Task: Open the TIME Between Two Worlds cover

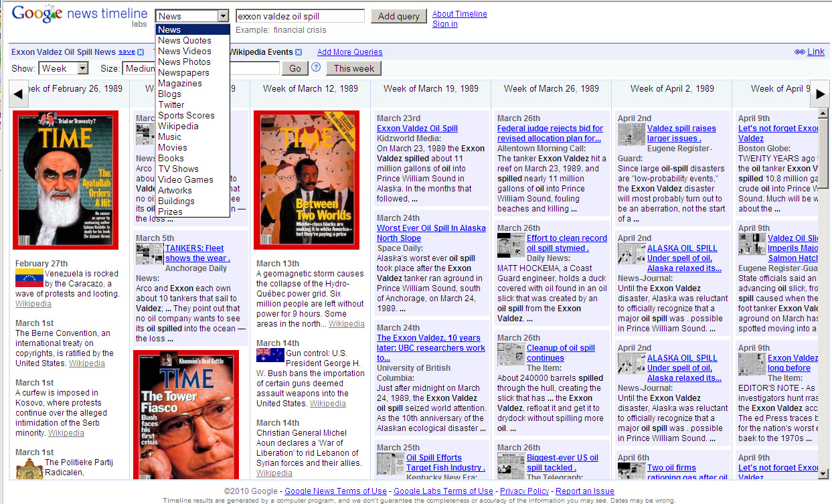Action: tap(307, 180)
